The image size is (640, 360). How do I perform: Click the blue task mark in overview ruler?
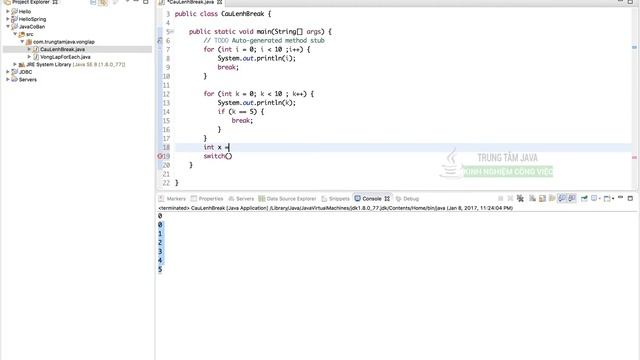(634, 47)
